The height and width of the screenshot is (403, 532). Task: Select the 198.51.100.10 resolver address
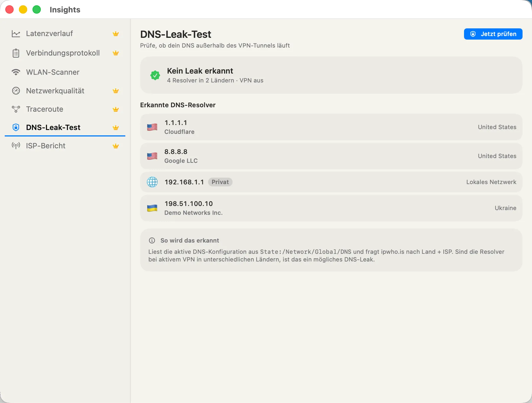tap(189, 204)
